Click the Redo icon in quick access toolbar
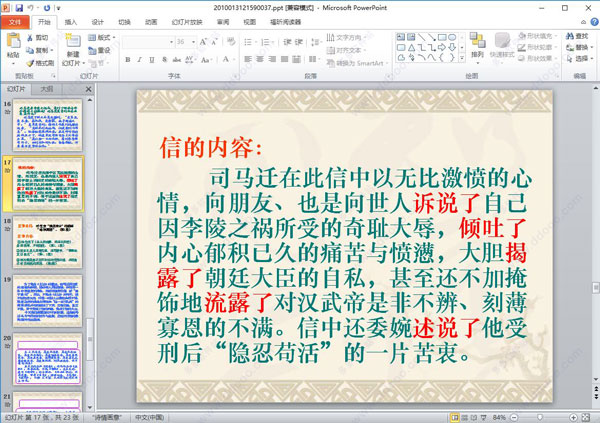The width and height of the screenshot is (600, 423). [x=47, y=7]
